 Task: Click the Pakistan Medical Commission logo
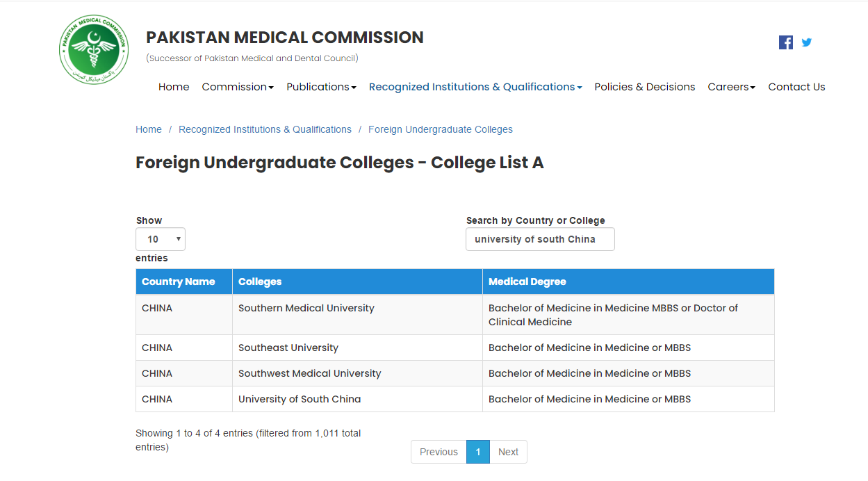click(94, 50)
